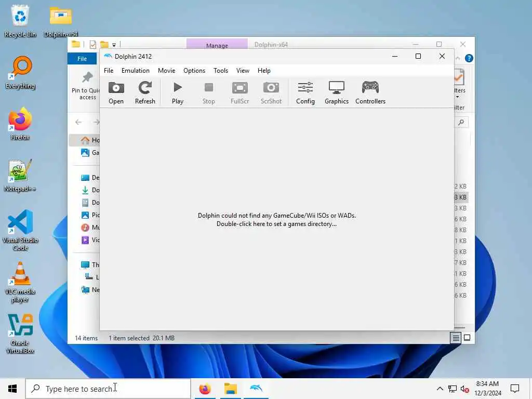Open Recycle Bin desktop icon
The width and height of the screenshot is (532, 399).
20,21
